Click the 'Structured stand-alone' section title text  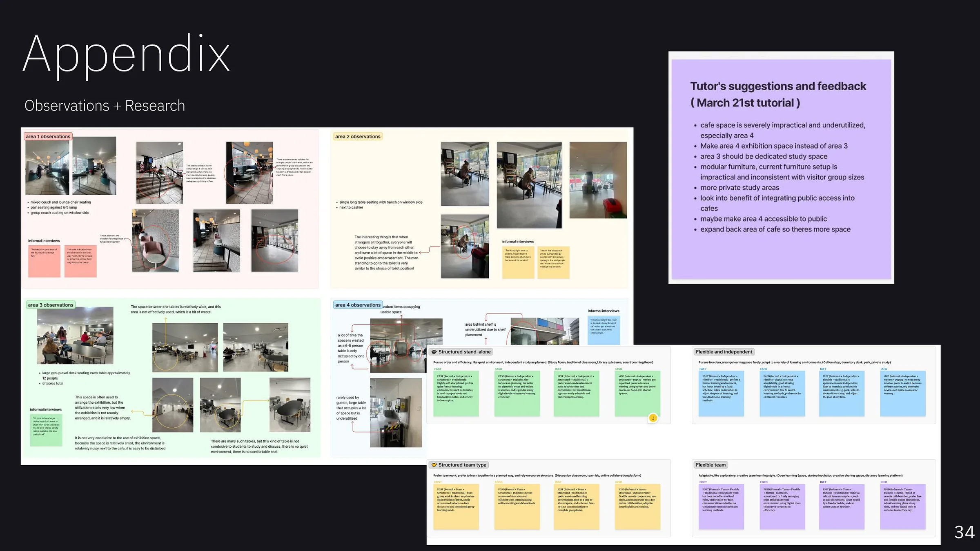click(x=465, y=352)
